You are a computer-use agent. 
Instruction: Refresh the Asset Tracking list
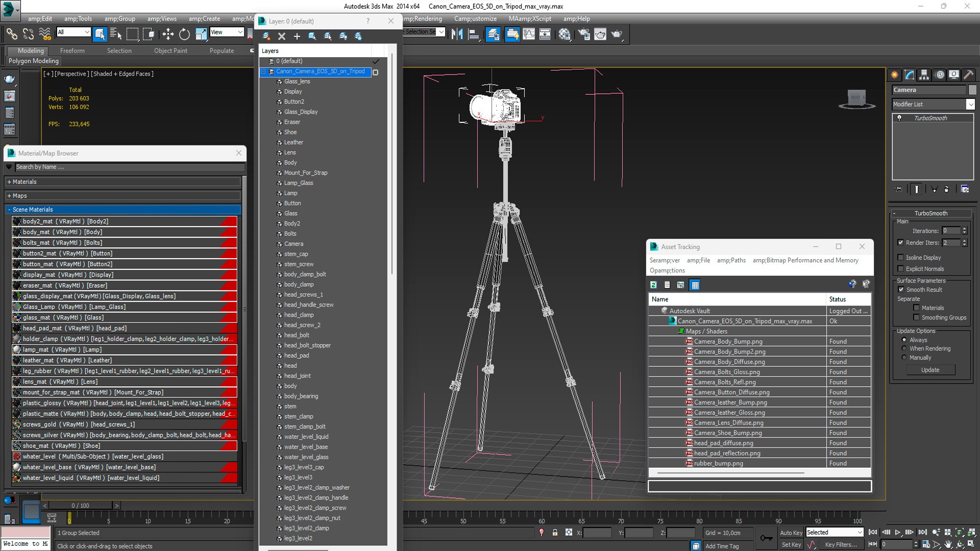[653, 285]
